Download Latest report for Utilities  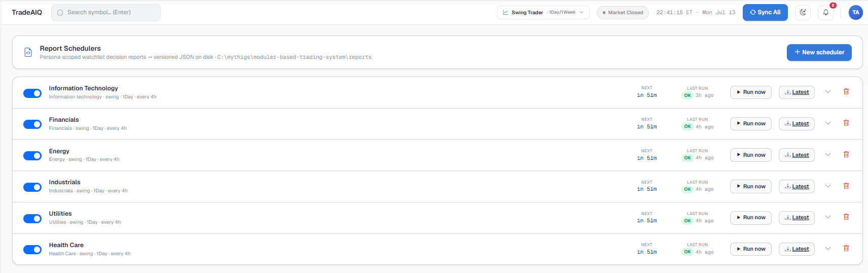[797, 218]
